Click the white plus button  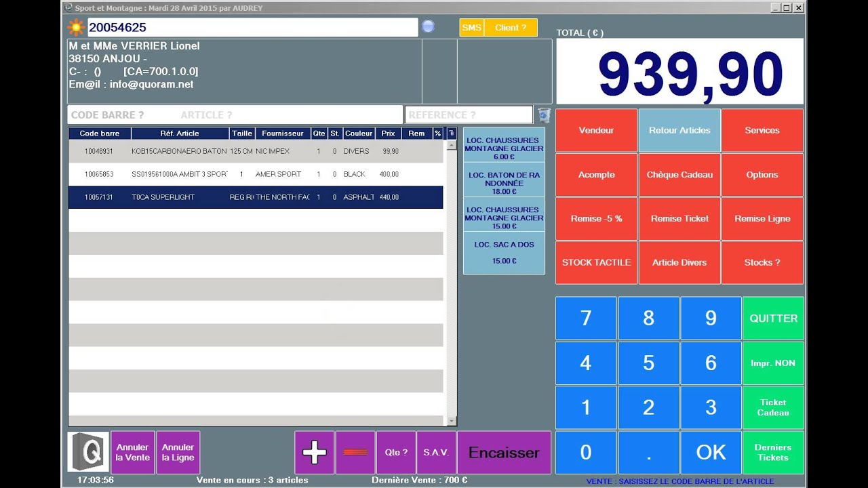coord(314,452)
